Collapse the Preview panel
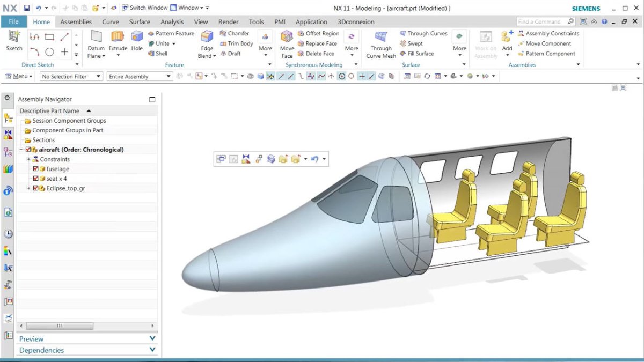 152,338
